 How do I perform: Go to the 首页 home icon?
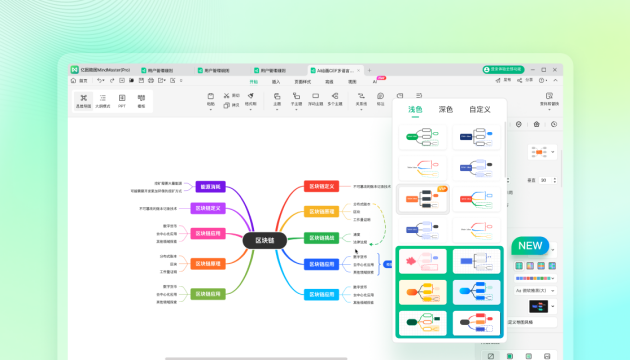pyautogui.click(x=73, y=81)
